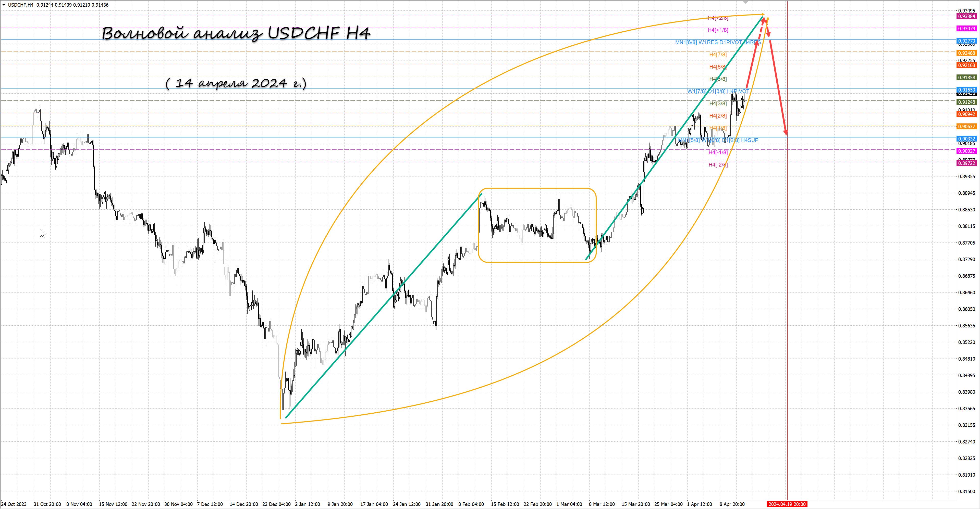
Task: Click the large red downward arrow head
Action: pos(786,132)
